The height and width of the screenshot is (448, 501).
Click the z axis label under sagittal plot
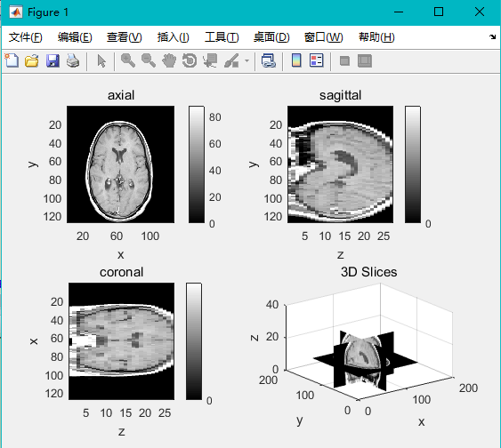point(340,254)
